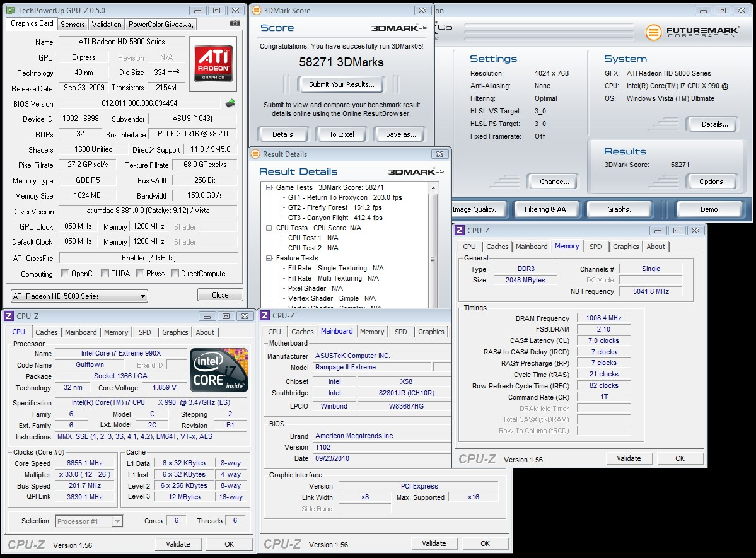Click the To Excel button

[341, 134]
